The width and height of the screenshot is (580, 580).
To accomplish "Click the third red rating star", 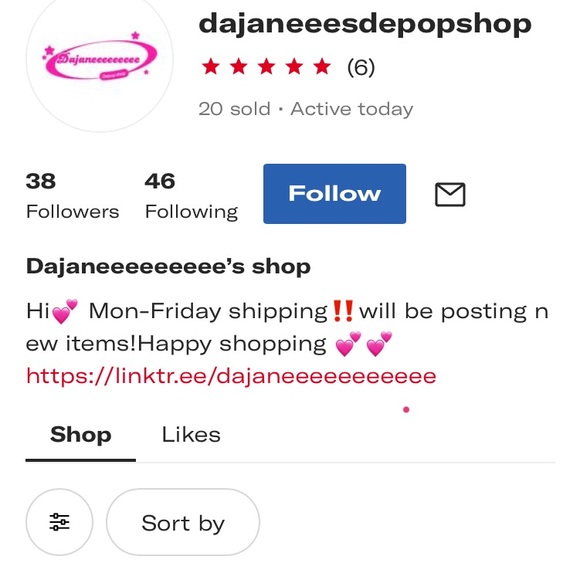I will (x=267, y=67).
